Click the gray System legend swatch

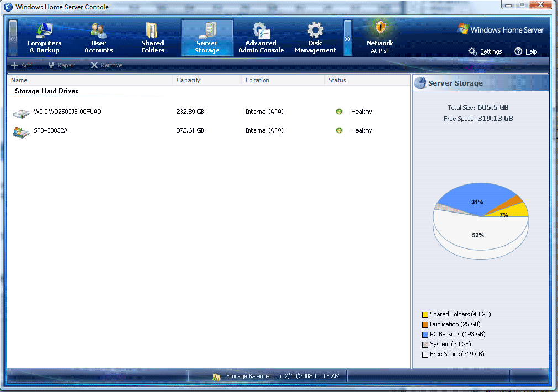click(425, 345)
